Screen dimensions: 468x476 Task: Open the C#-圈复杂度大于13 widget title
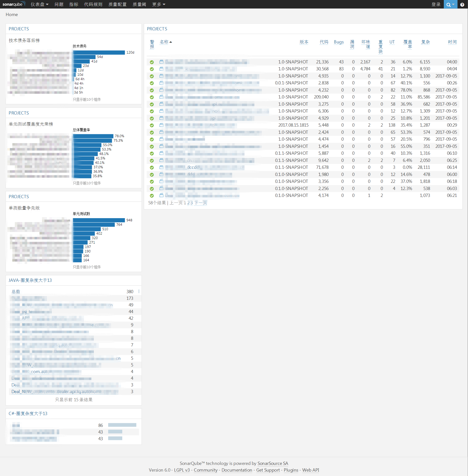(28, 414)
